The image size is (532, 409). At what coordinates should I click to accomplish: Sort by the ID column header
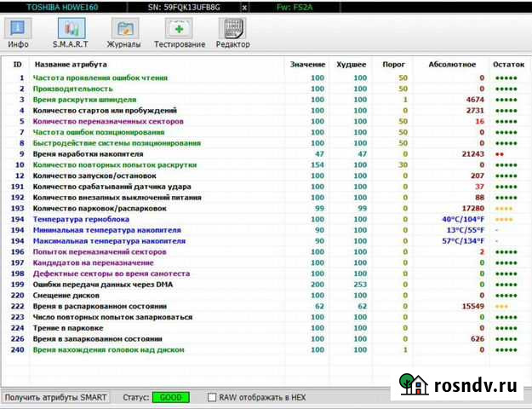[17, 64]
